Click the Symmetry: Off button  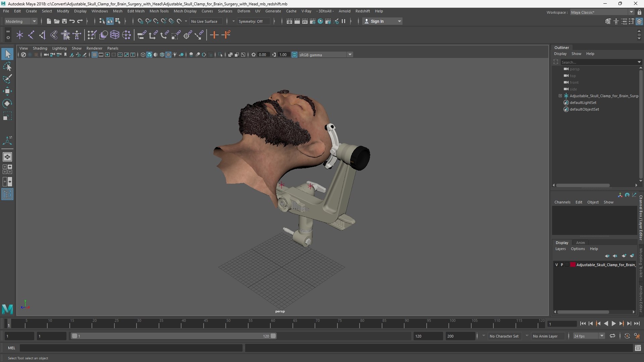[253, 21]
